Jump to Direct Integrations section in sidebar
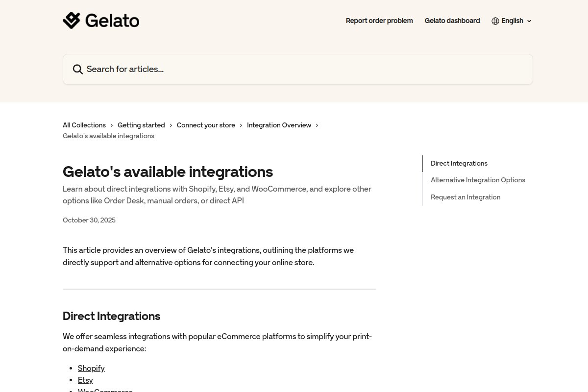588x392 pixels. point(459,163)
